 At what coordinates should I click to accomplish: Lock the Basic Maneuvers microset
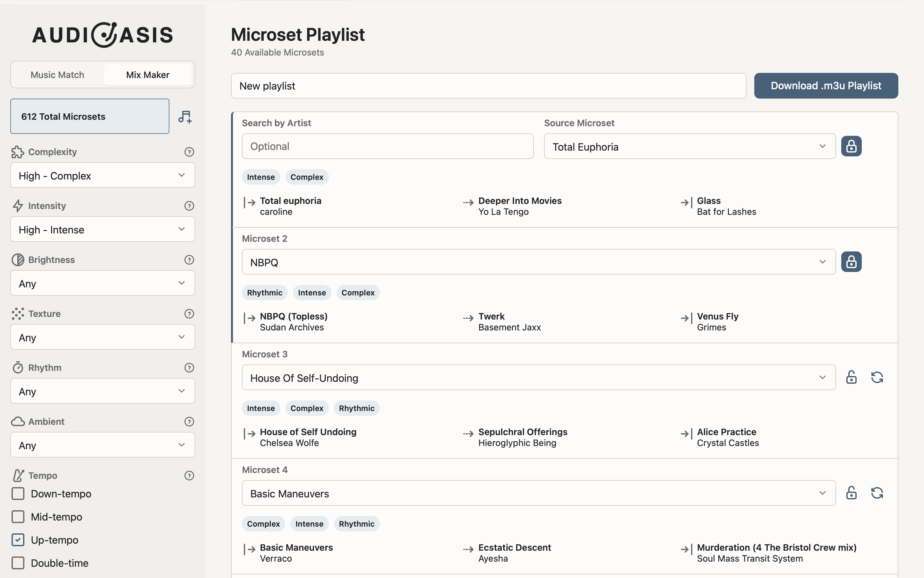click(x=851, y=493)
